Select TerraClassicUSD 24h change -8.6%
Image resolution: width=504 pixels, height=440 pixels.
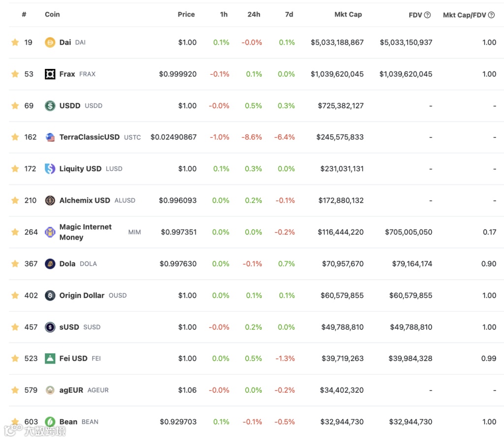(x=252, y=137)
